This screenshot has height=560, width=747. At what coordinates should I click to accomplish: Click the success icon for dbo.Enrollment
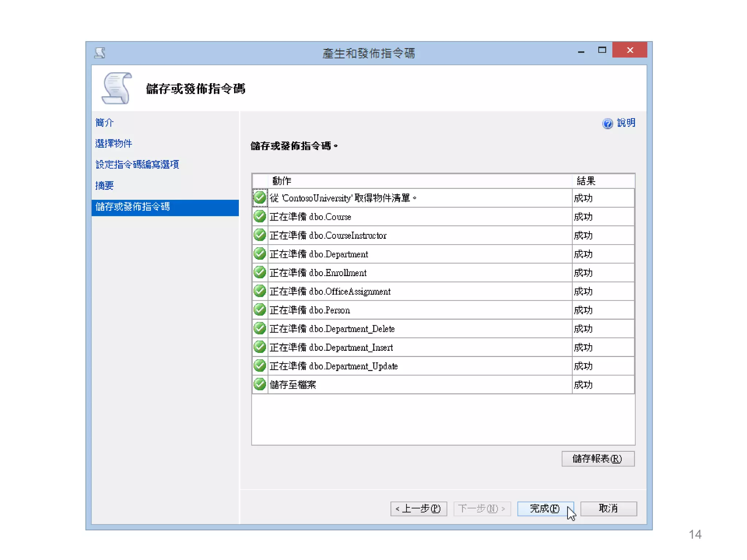coord(260,272)
